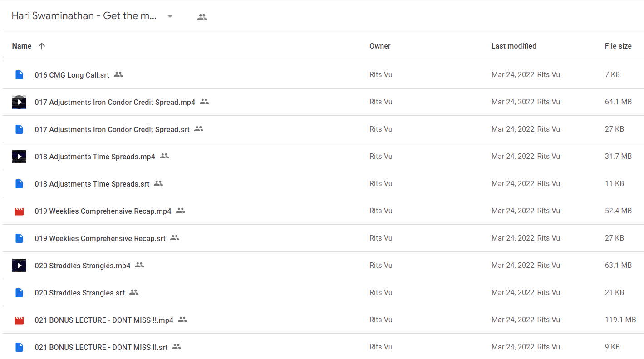Image resolution: width=644 pixels, height=359 pixels.
Task: Click the shared people icon beside folder title
Action: point(202,17)
